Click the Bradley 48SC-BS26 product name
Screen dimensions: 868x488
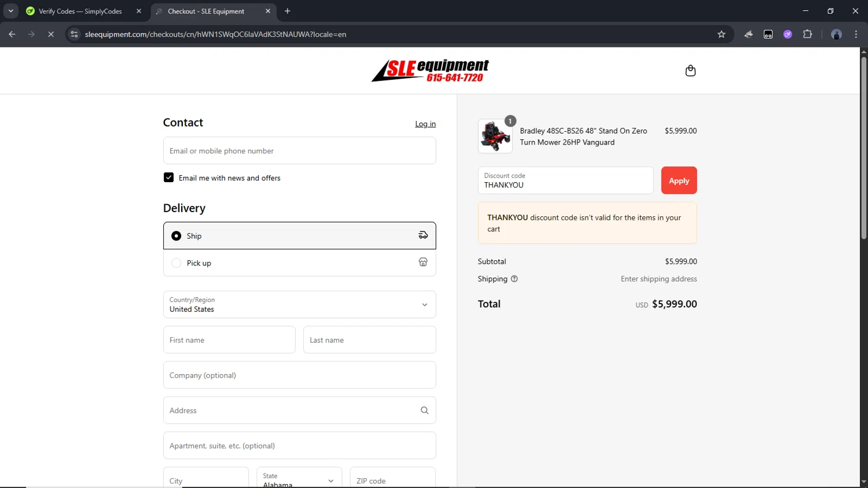(x=583, y=136)
